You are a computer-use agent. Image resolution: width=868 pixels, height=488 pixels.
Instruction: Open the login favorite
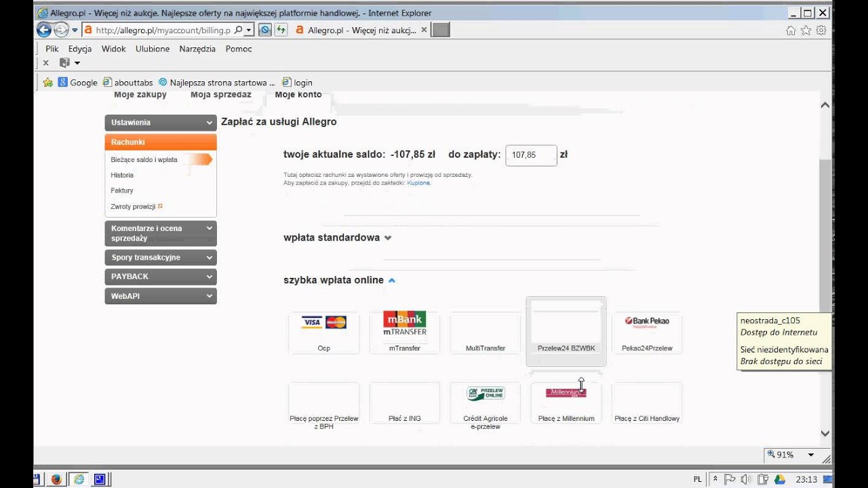[x=298, y=83]
